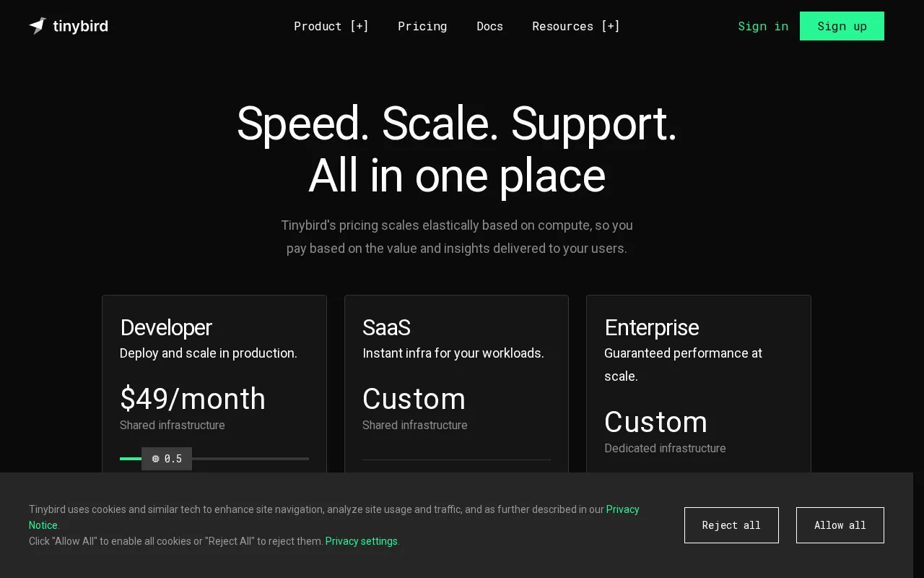Click the SaaS plan title
The height and width of the screenshot is (578, 924).
tap(386, 327)
